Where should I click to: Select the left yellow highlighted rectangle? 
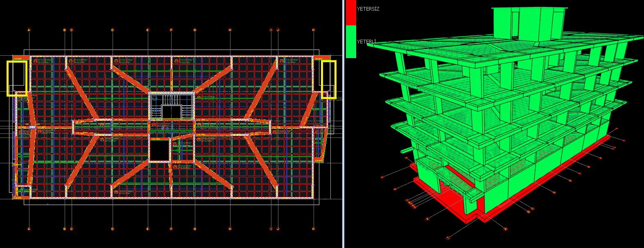17,78
